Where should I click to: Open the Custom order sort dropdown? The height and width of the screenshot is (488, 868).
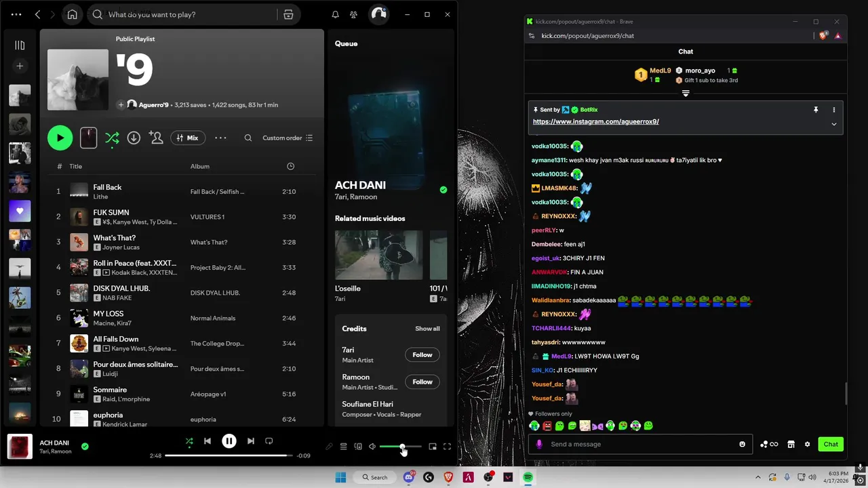288,138
